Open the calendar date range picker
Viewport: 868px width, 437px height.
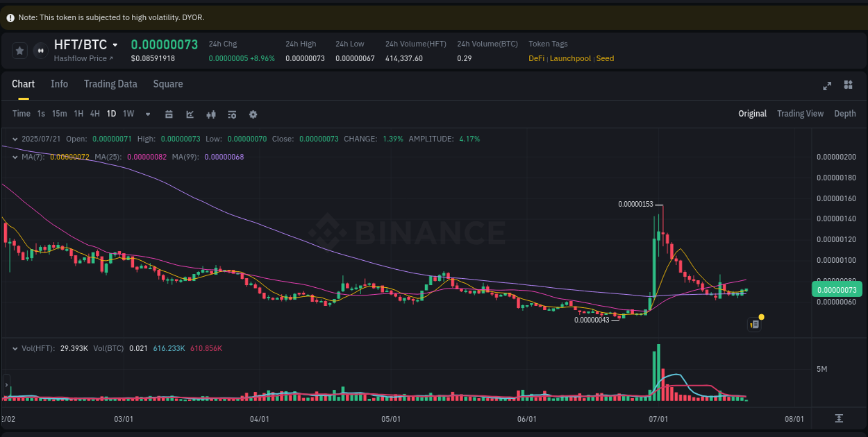(169, 114)
